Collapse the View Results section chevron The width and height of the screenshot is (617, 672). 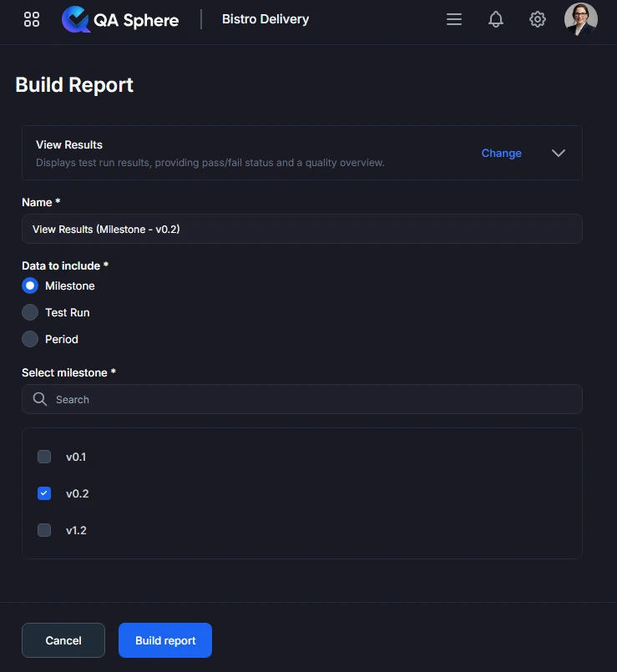[558, 153]
